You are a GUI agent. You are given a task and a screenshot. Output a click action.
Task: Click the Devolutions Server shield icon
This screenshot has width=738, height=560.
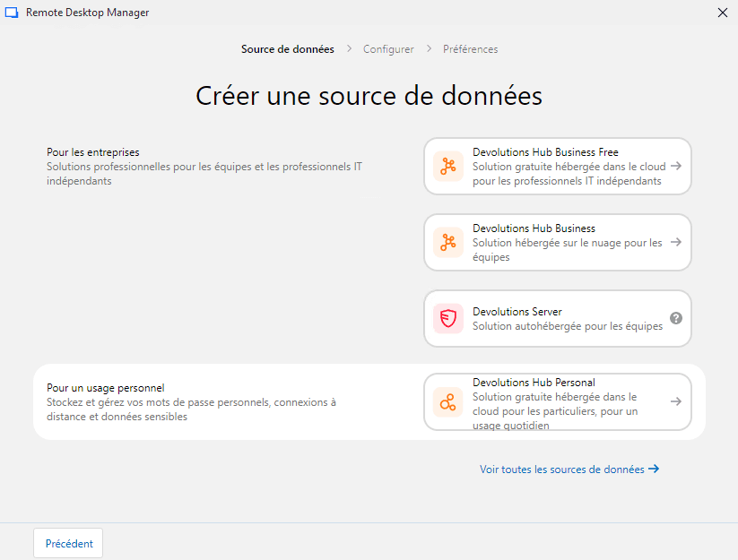447,318
